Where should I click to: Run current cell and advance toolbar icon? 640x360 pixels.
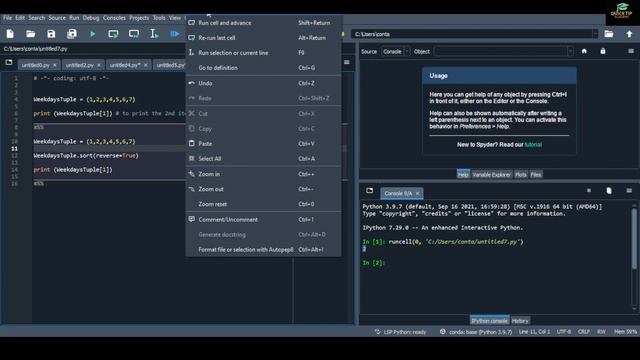(x=133, y=34)
